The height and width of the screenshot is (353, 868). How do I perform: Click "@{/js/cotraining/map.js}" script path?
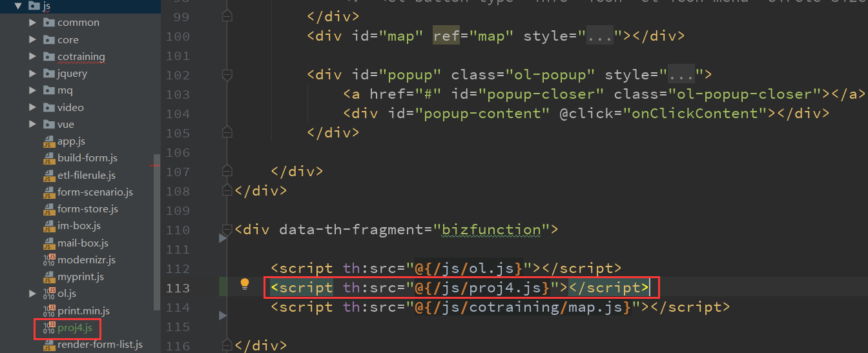523,307
